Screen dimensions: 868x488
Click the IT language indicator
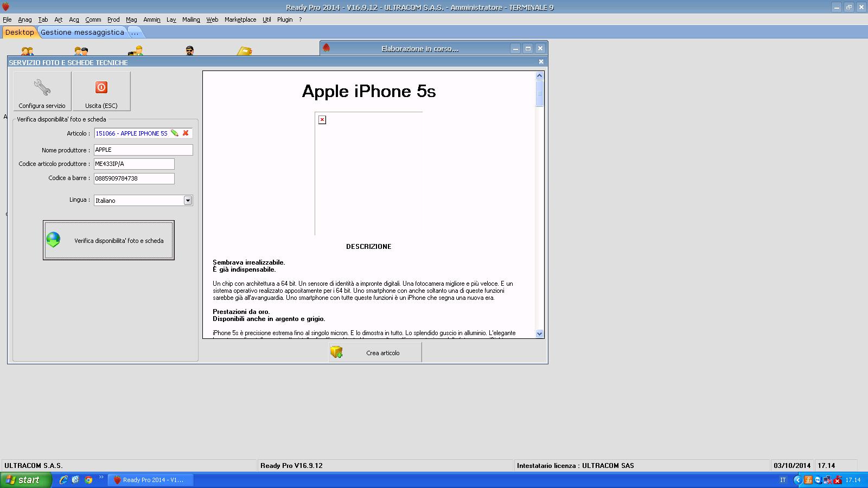(x=783, y=480)
